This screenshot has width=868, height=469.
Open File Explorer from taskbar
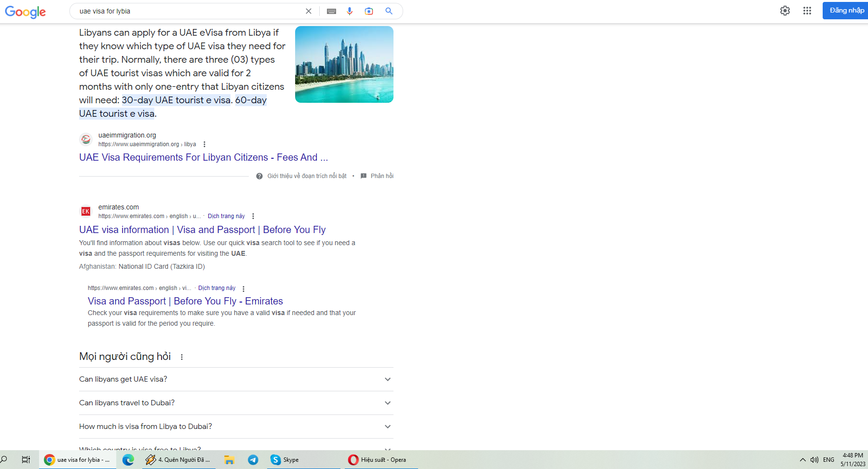point(229,460)
